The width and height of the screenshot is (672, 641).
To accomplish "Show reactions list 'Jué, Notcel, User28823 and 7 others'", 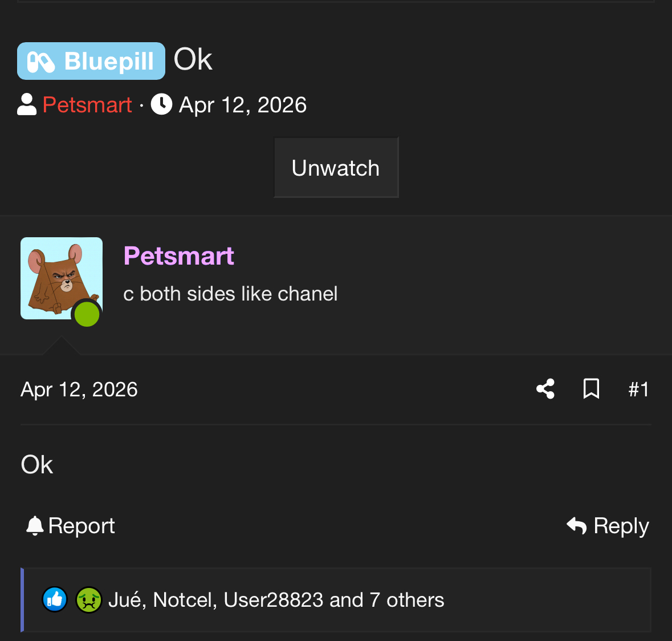I will [276, 600].
